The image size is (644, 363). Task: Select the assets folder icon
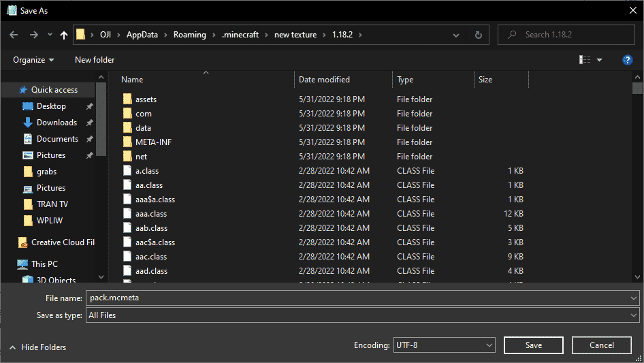point(127,99)
